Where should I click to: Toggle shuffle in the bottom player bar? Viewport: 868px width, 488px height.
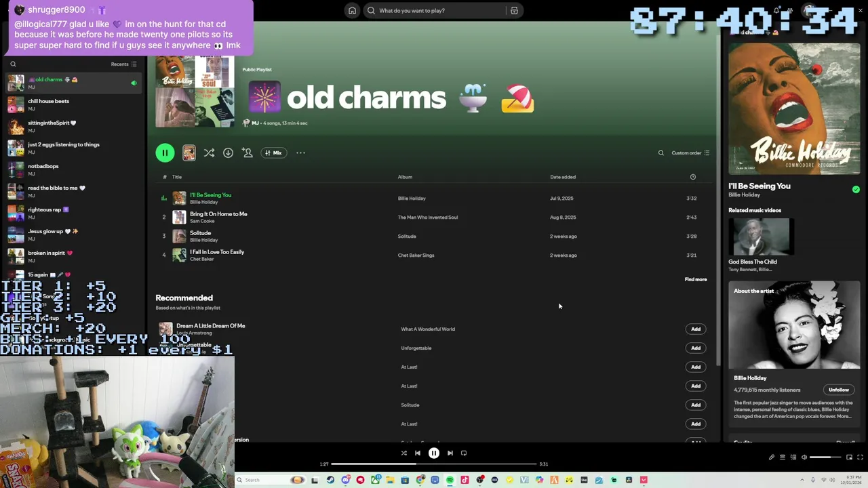[x=404, y=453]
